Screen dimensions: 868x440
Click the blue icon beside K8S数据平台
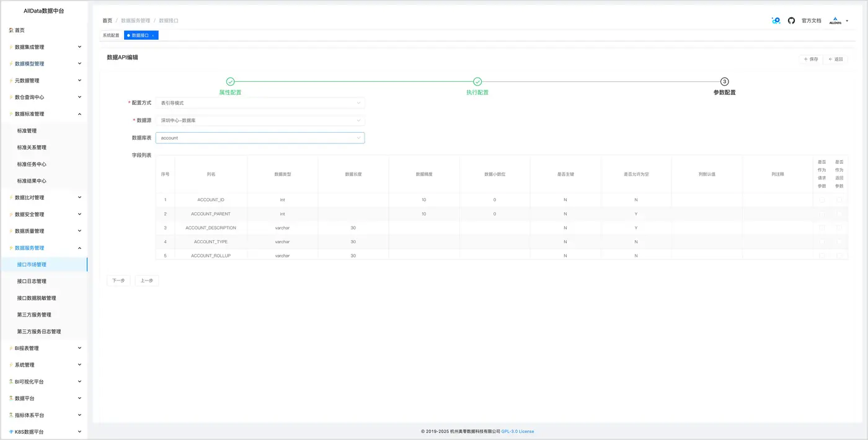[11, 432]
